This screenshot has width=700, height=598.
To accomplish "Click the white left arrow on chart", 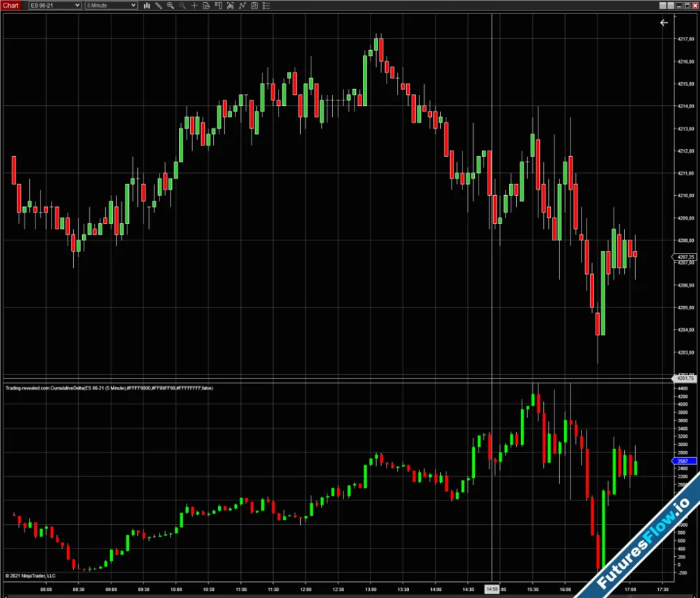I will (x=664, y=22).
